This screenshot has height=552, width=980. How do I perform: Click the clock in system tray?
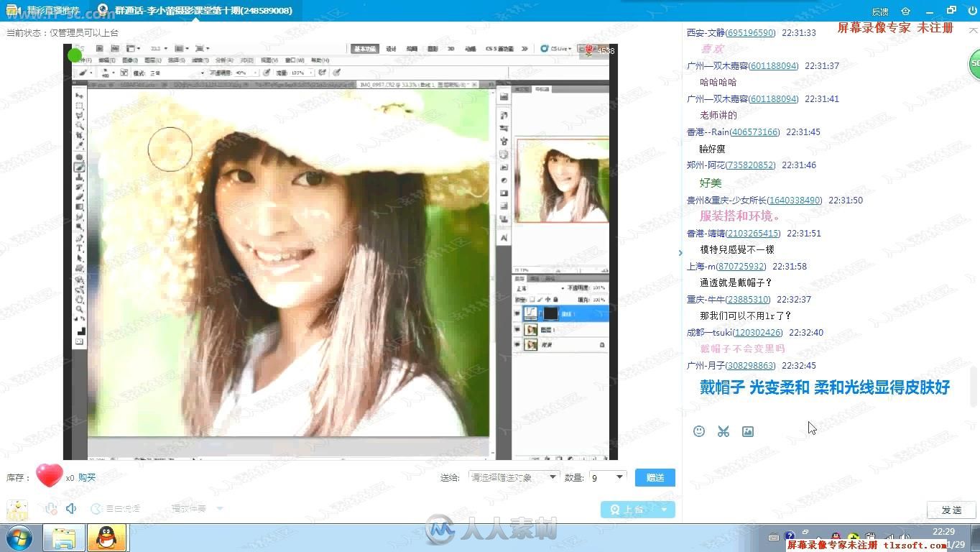tap(943, 538)
